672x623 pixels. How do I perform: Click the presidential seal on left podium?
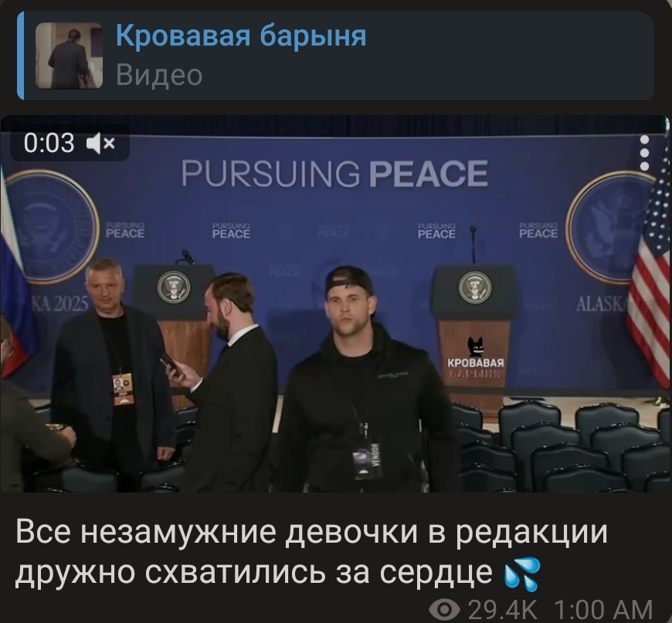173,287
